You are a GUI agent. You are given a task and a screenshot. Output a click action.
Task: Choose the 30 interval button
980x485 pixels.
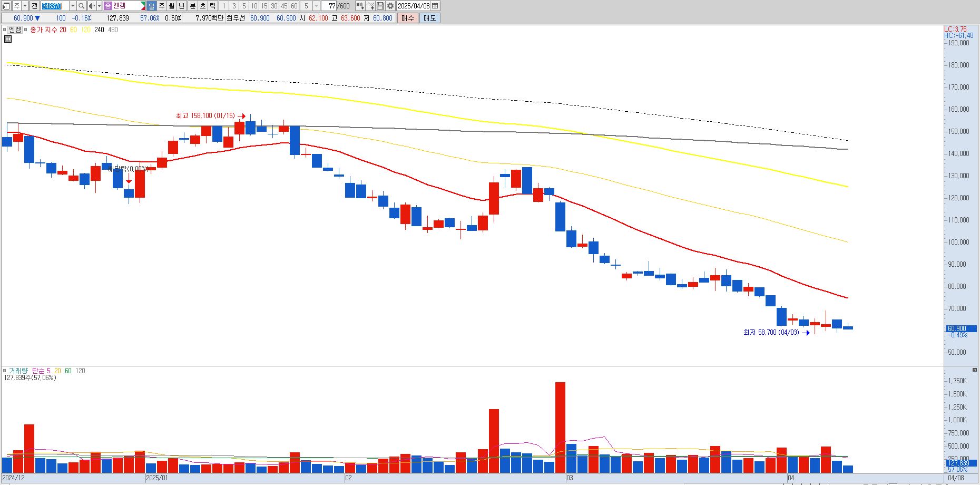274,6
